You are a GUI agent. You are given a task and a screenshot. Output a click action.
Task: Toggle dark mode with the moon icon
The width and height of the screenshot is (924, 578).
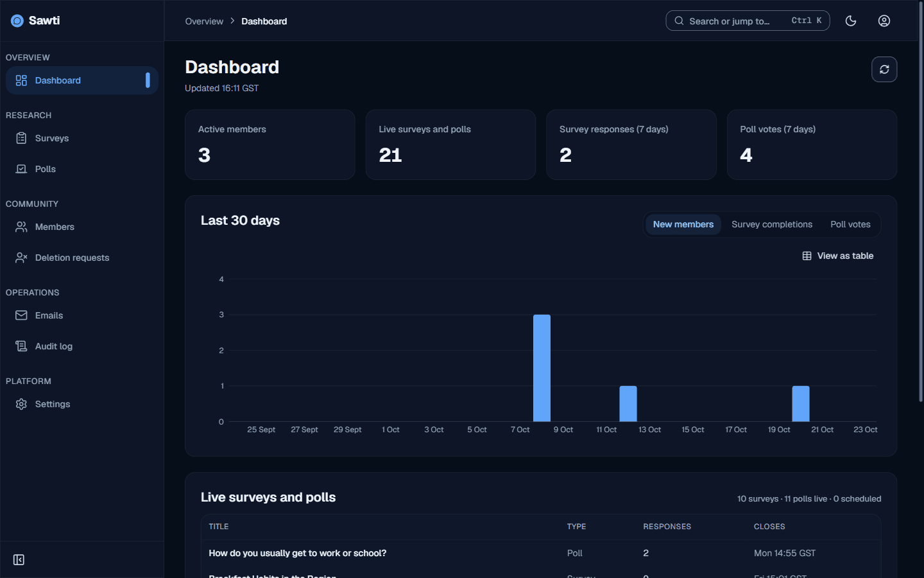pos(851,21)
